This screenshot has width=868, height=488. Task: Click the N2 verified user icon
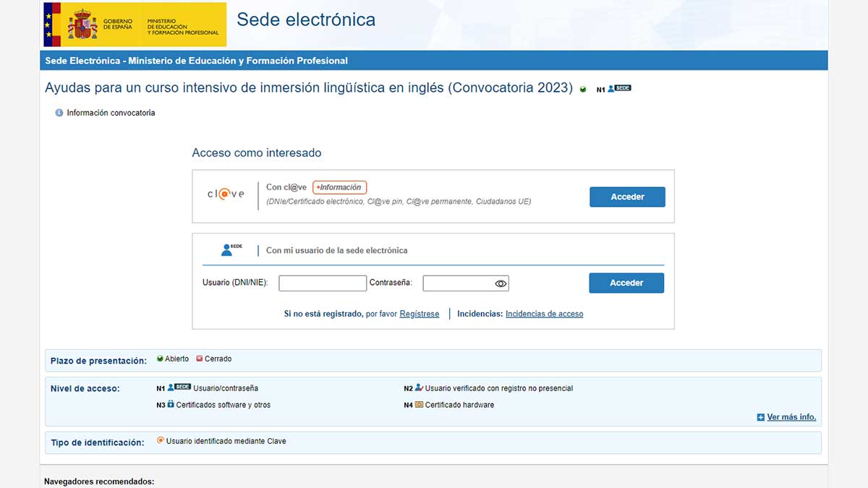coord(419,388)
